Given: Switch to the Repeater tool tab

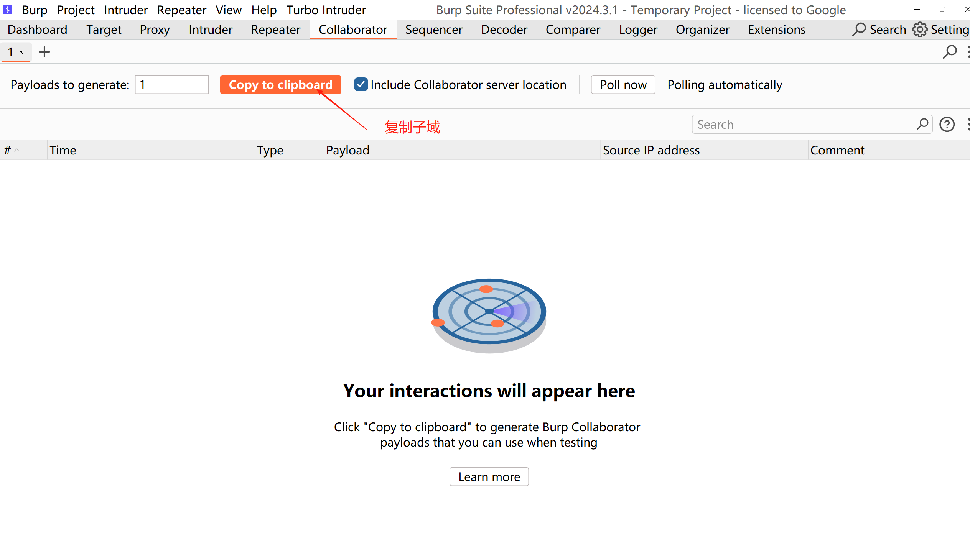Looking at the screenshot, I should (275, 30).
